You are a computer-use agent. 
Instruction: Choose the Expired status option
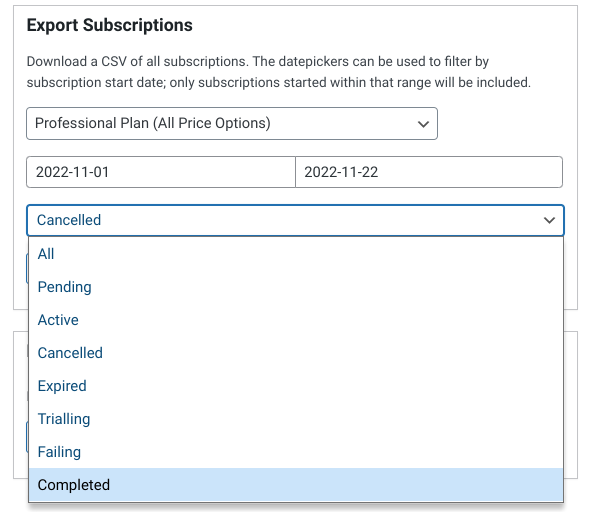(296, 386)
